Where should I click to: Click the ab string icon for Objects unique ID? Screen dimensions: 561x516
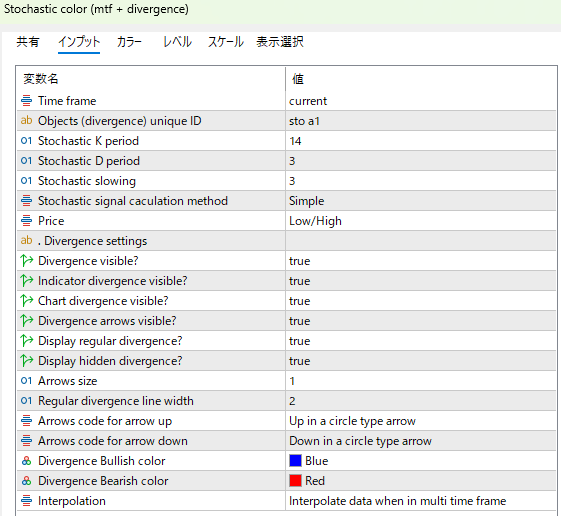point(26,121)
